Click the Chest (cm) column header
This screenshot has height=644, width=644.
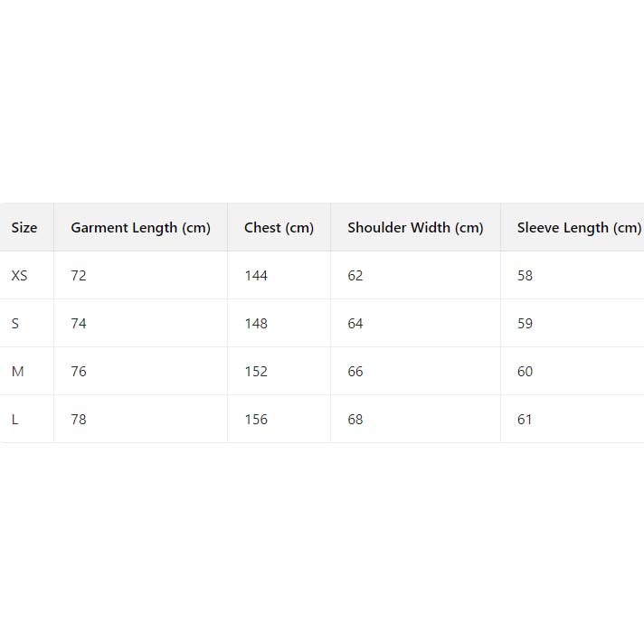[279, 228]
